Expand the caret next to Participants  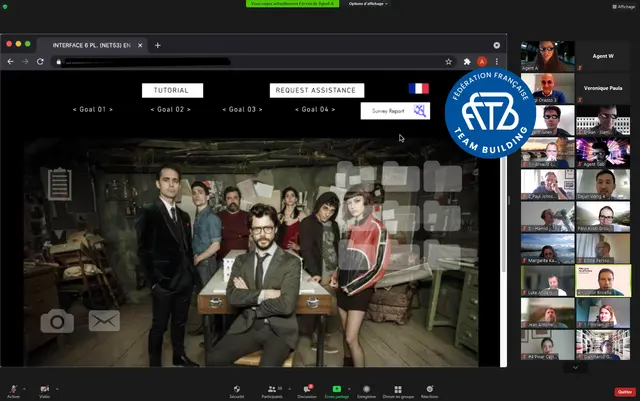pyautogui.click(x=289, y=389)
